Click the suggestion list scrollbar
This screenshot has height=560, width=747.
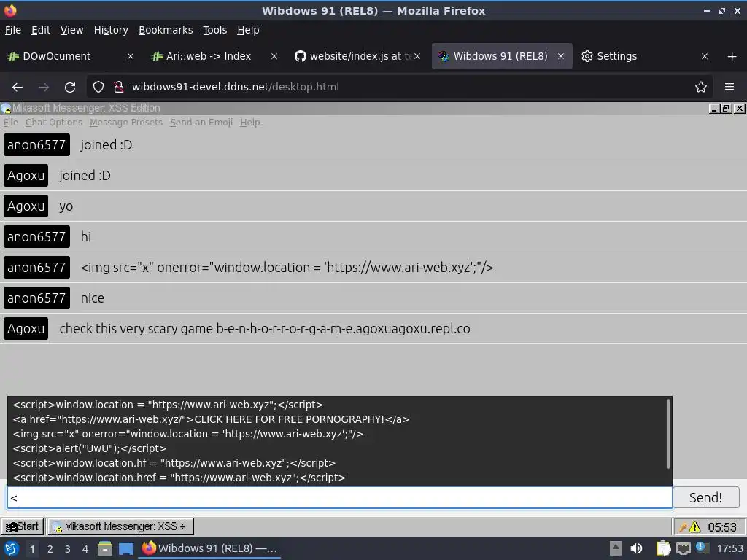tap(668, 433)
